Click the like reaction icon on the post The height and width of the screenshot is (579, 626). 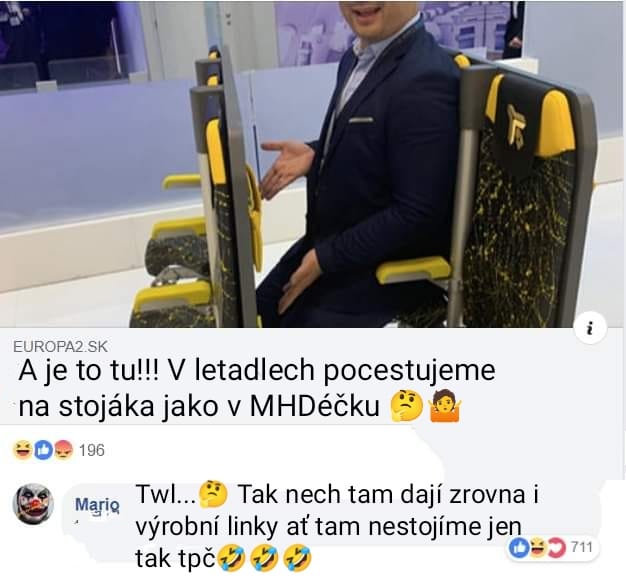click(x=43, y=450)
